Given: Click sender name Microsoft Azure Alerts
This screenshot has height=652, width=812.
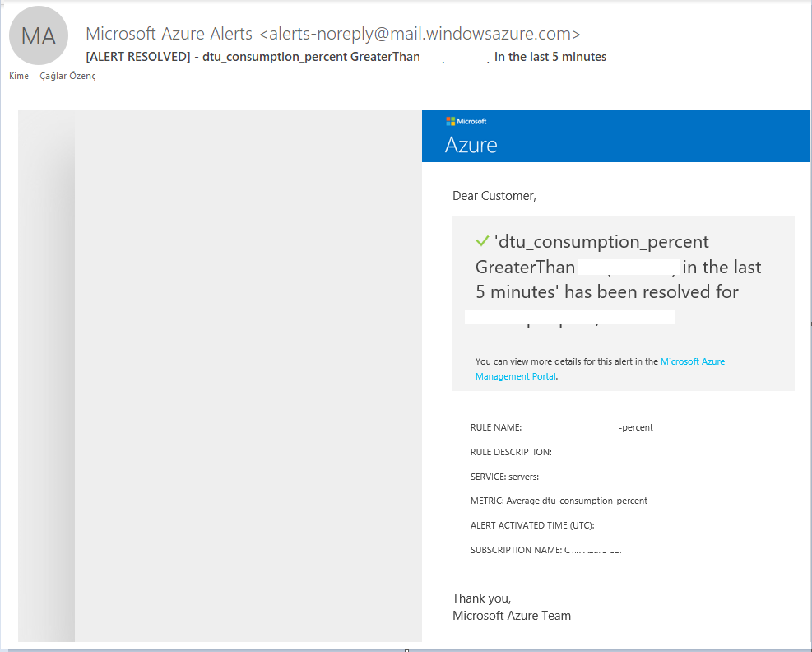Looking at the screenshot, I should 169,34.
